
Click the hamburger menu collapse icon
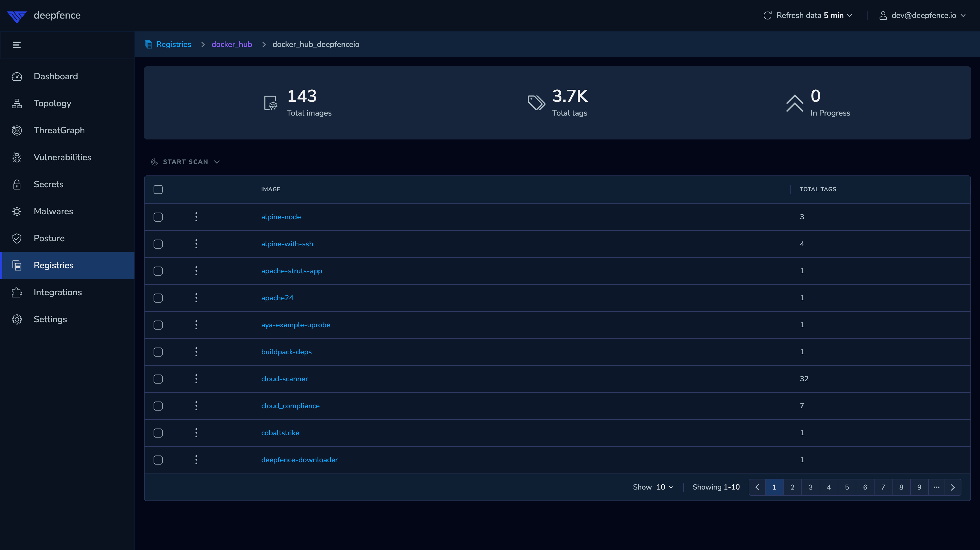pos(16,45)
